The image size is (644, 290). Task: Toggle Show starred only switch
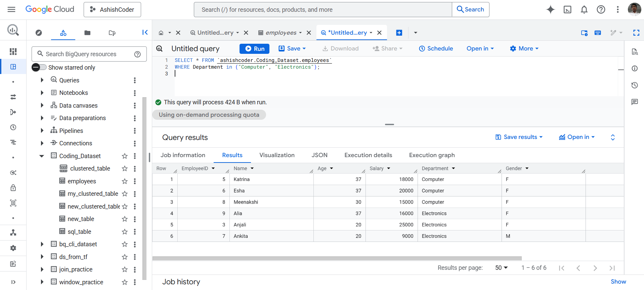39,67
